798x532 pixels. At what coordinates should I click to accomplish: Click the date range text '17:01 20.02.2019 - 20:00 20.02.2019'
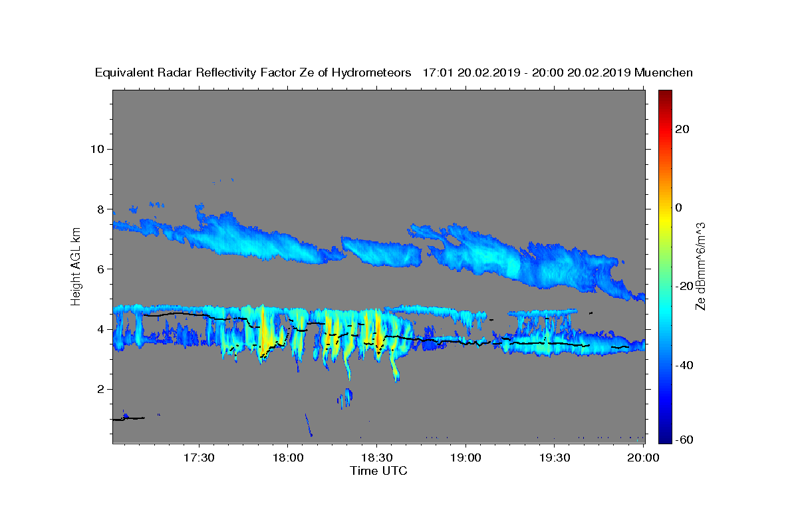click(x=527, y=73)
